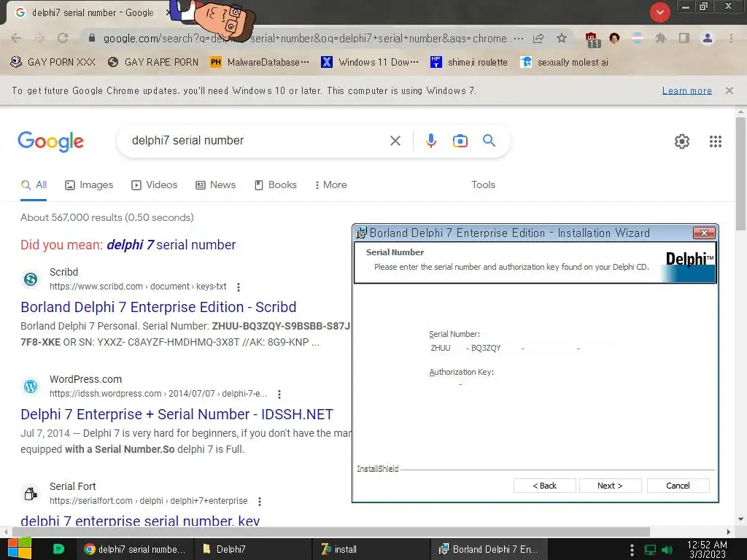Image resolution: width=747 pixels, height=560 pixels.
Task: Close the Delphi 7 Installation Wizard window
Action: tap(704, 233)
